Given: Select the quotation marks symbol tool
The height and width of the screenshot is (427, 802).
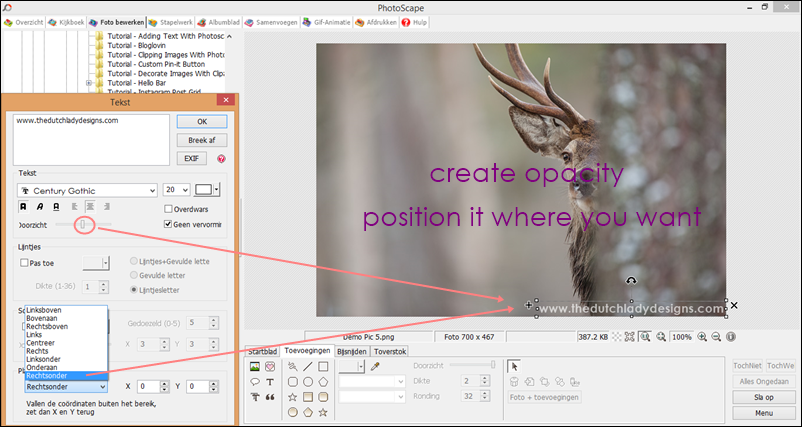Looking at the screenshot, I should [270, 397].
